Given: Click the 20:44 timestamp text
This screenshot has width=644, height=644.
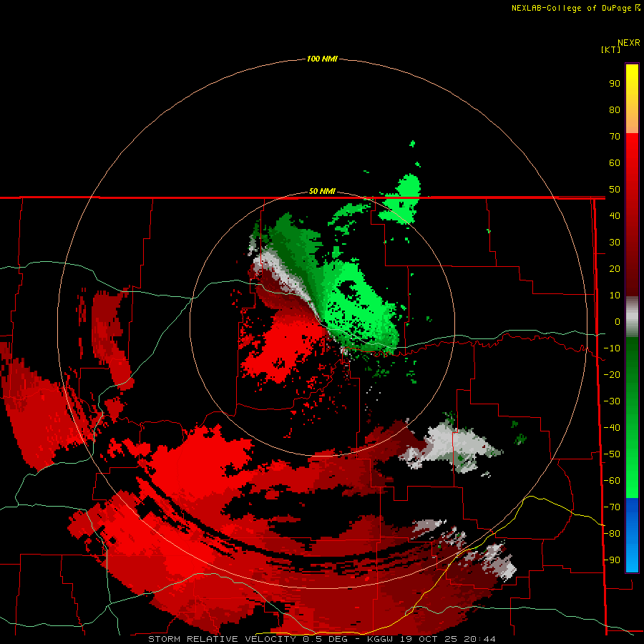Looking at the screenshot, I should (479, 639).
